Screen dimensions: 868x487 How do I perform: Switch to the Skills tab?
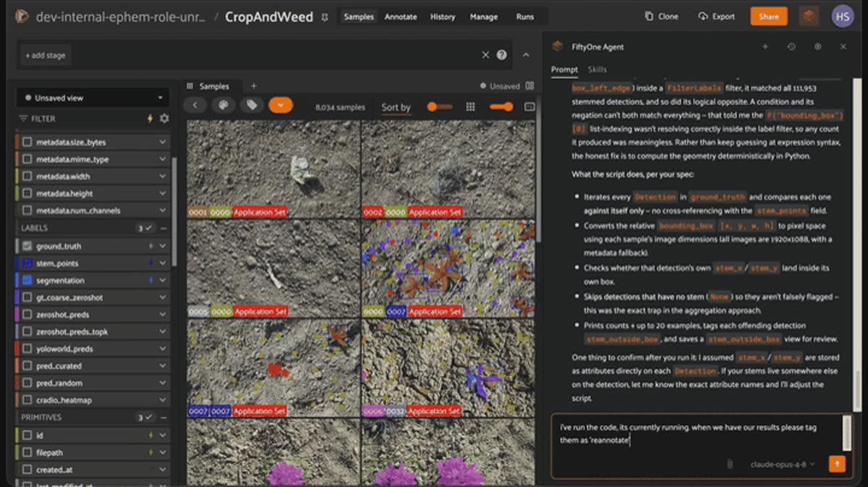(597, 69)
